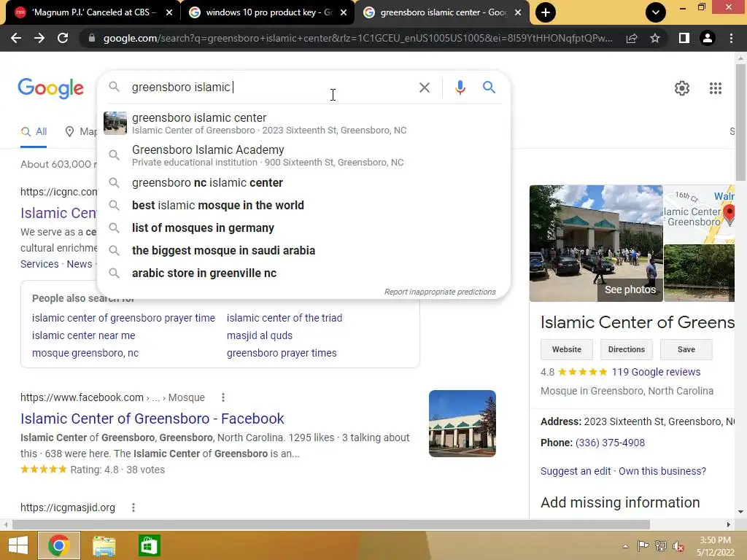Click Website button in knowledge panel
Viewport: 747px width, 560px height.
[x=566, y=349]
